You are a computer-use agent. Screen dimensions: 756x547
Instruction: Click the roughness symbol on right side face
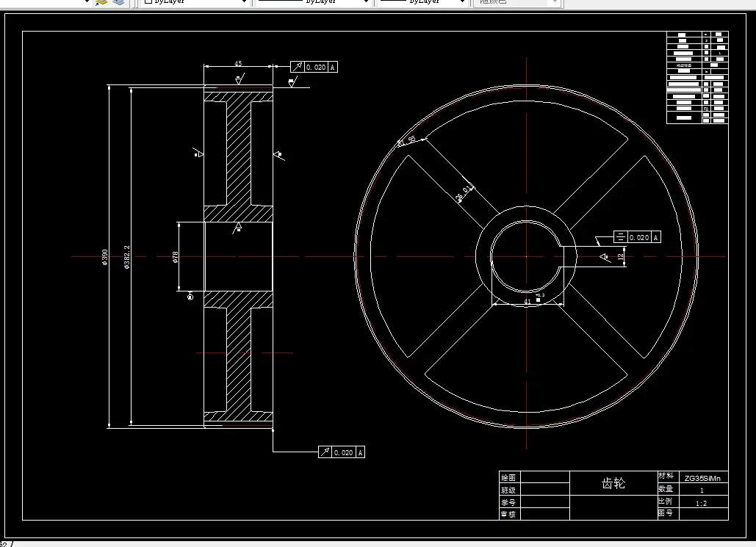click(278, 155)
